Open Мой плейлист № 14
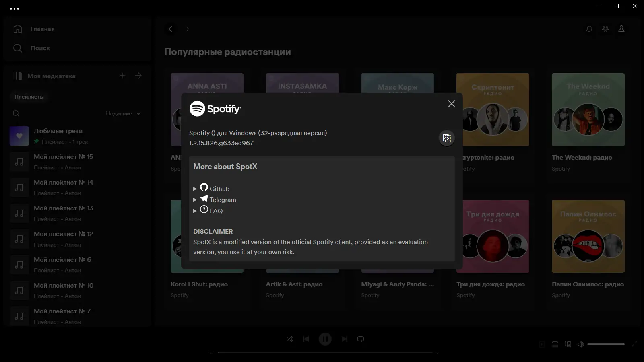This screenshot has width=644, height=362. 77,187
